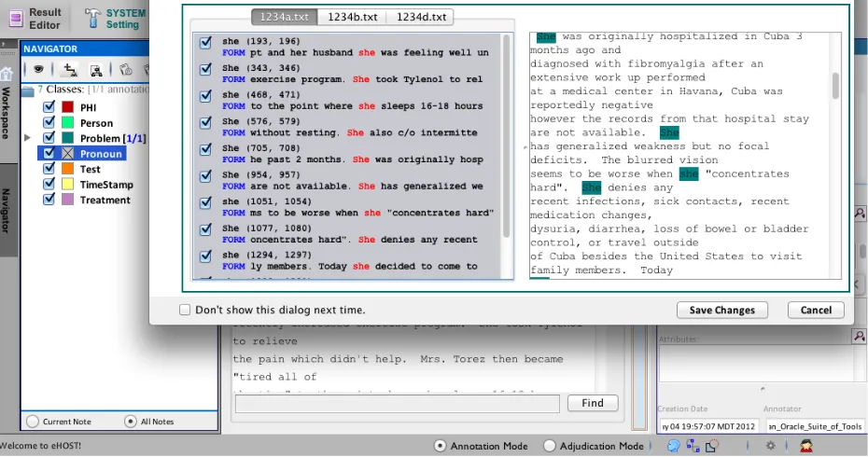This screenshot has width=868, height=457.
Task: Click the eye icon in Navigator toolbar
Action: (38, 69)
